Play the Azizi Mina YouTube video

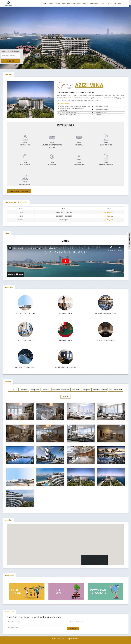click(x=65, y=261)
